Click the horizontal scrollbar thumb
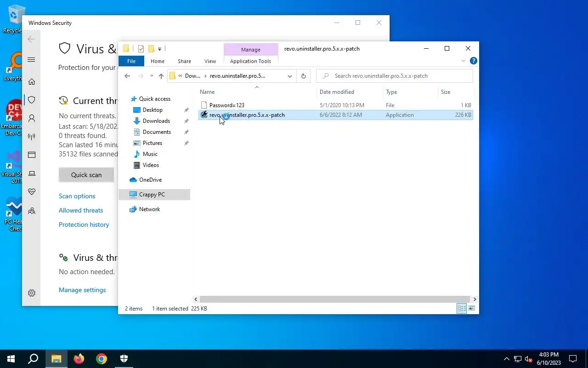The image size is (588, 368). 335,299
